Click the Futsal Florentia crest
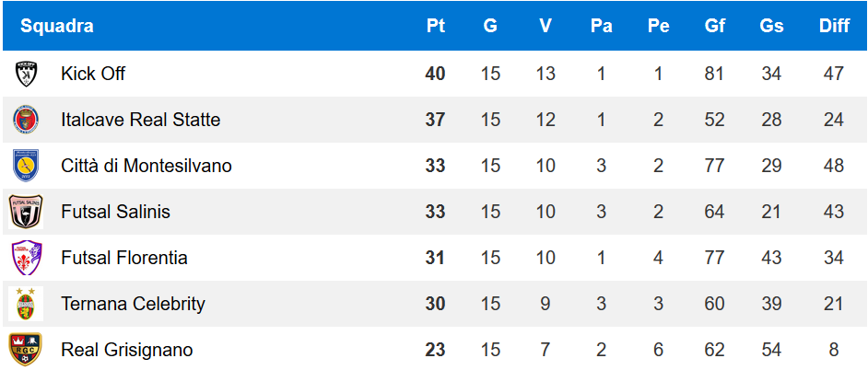The image size is (868, 370). point(27,258)
